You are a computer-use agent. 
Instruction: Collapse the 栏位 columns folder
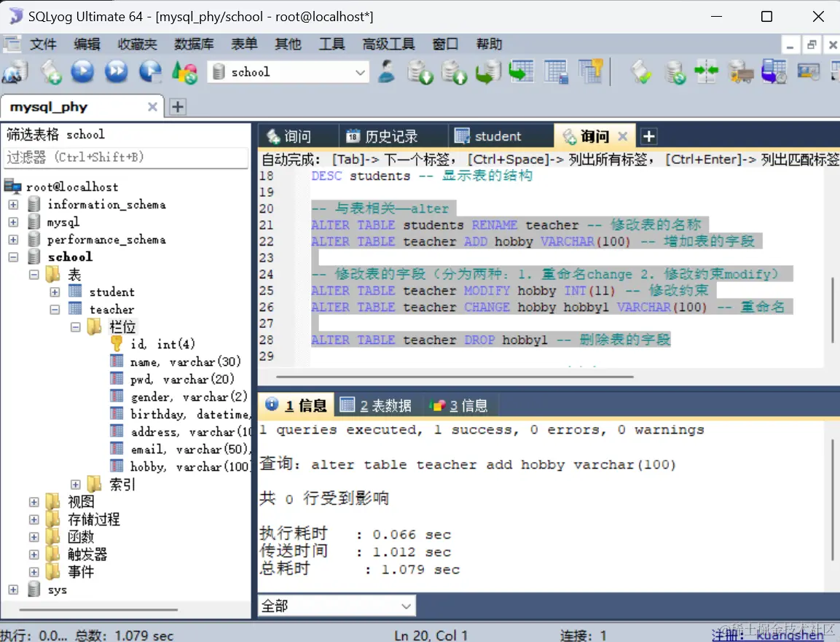(x=76, y=327)
